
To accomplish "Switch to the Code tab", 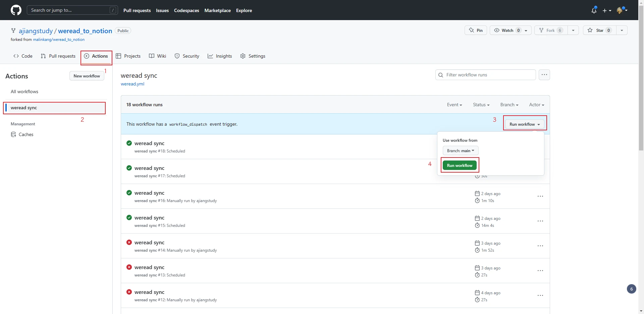I will point(23,56).
